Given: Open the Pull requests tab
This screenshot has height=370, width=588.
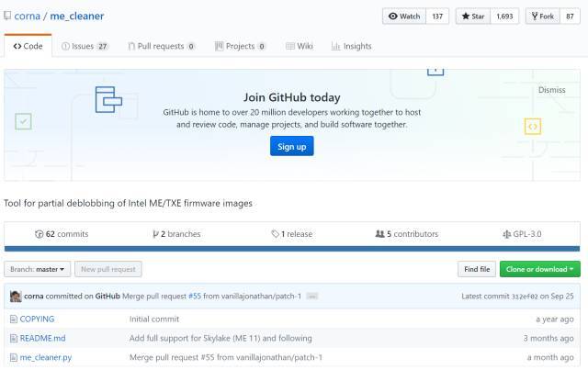Looking at the screenshot, I should (x=162, y=46).
